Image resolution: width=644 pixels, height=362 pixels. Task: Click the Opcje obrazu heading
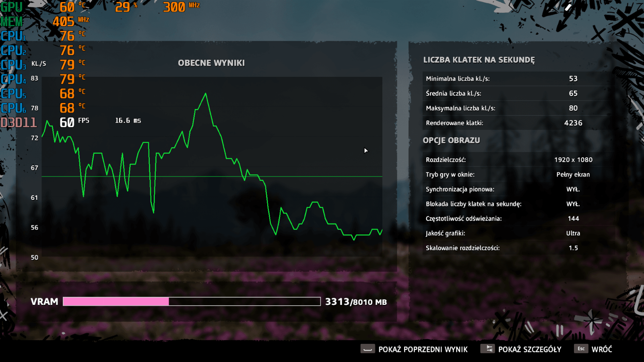coord(451,140)
